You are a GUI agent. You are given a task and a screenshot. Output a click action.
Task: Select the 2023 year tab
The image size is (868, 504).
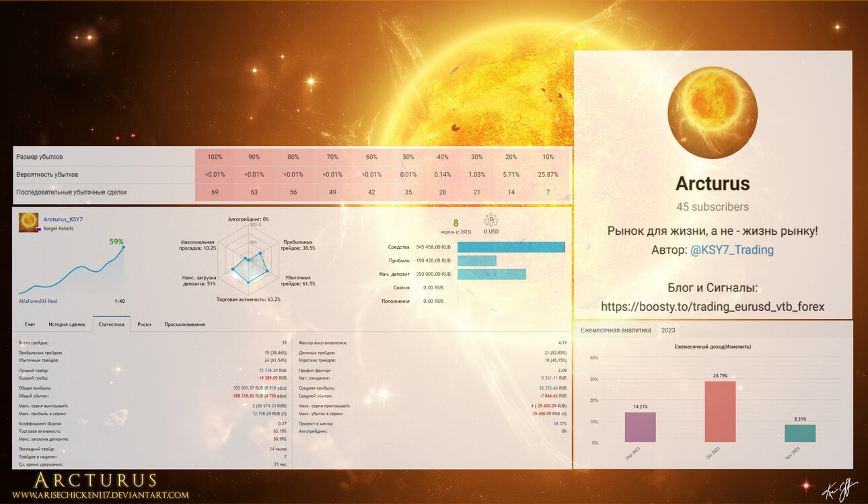(668, 330)
